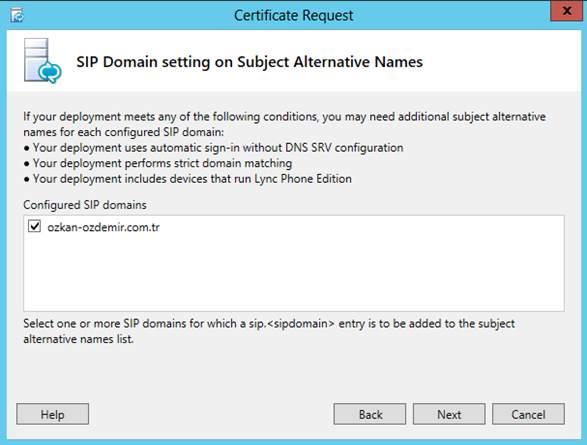Close the Certificate Request dialog

(566, 11)
